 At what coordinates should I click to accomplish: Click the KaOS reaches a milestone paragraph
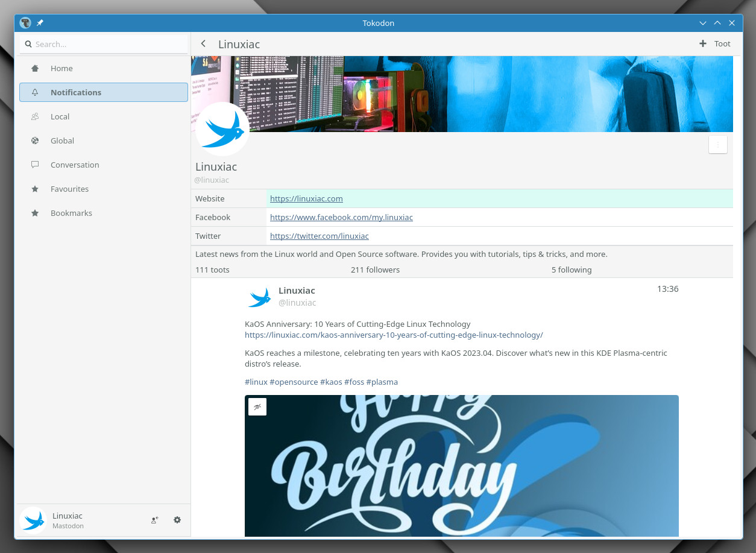[x=456, y=358]
